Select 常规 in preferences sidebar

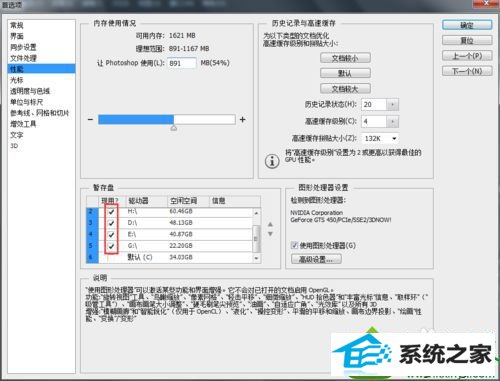17,25
